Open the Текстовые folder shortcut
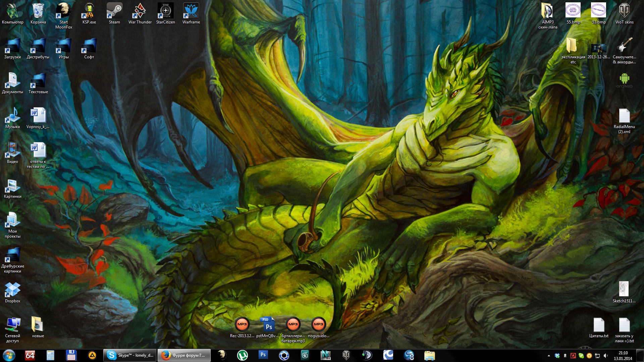The image size is (644, 362). coord(38,83)
